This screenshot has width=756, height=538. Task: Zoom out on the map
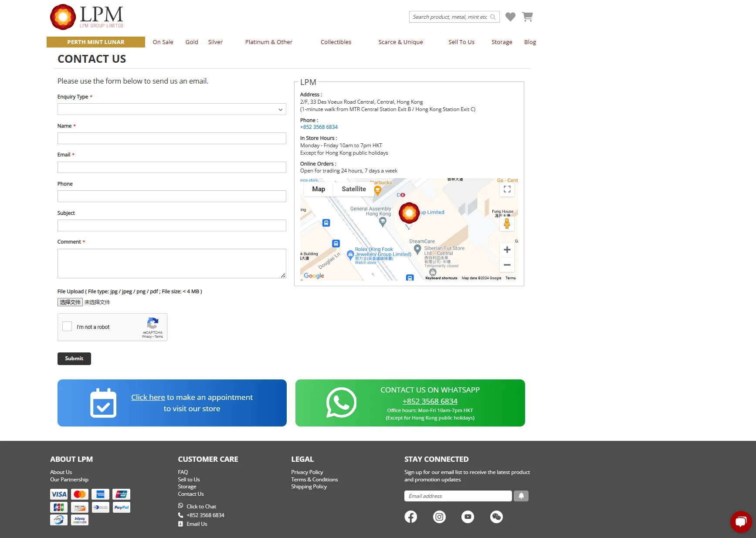(507, 265)
